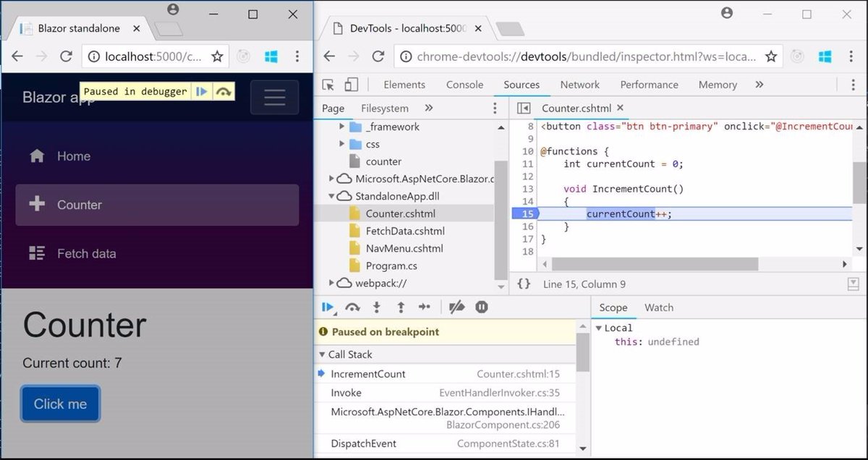Expand the _framework folder
This screenshot has height=460, width=868.
(342, 127)
